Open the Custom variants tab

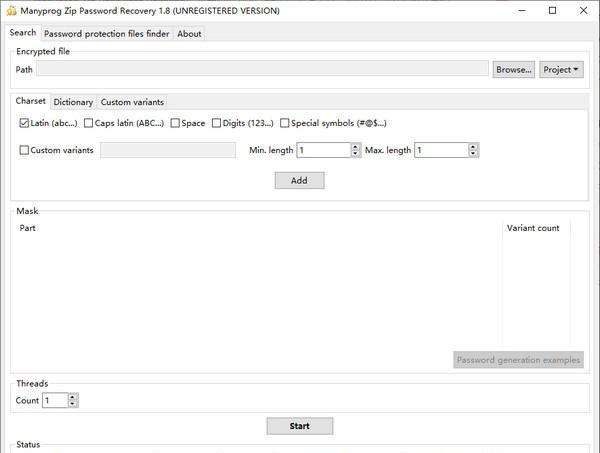[x=132, y=102]
